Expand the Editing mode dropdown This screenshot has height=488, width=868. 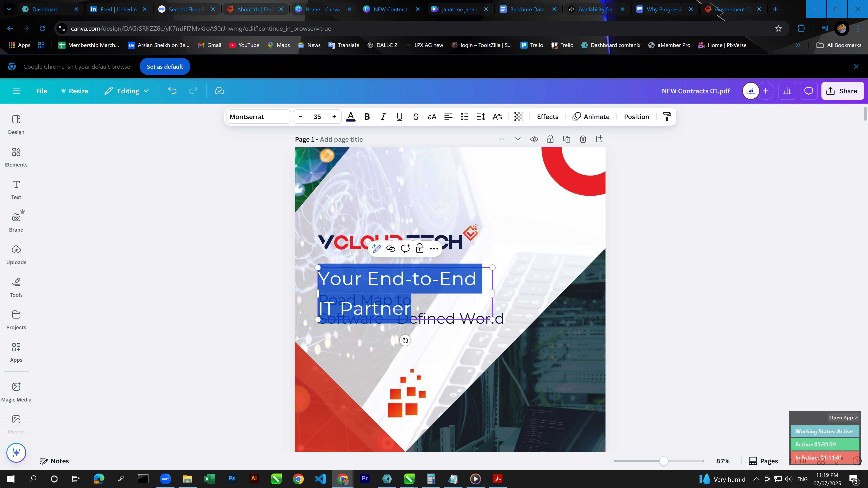tap(127, 91)
